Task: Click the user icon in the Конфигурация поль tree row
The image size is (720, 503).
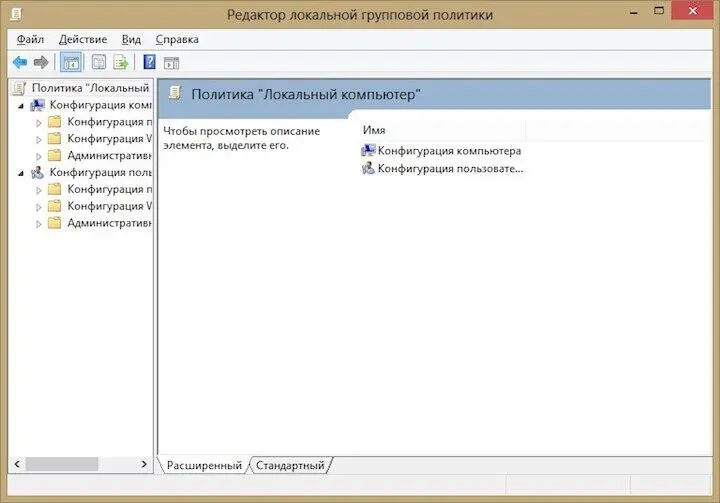Action: (38, 173)
